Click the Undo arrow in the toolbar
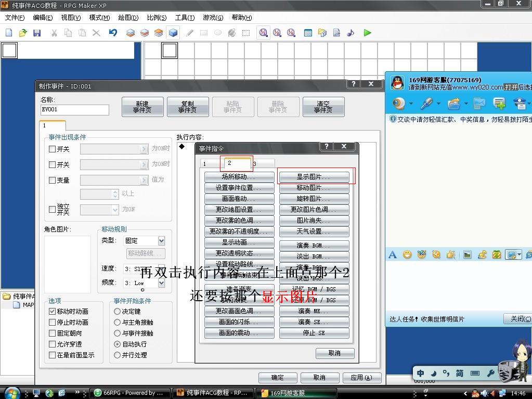The height and width of the screenshot is (399, 532). tap(113, 33)
